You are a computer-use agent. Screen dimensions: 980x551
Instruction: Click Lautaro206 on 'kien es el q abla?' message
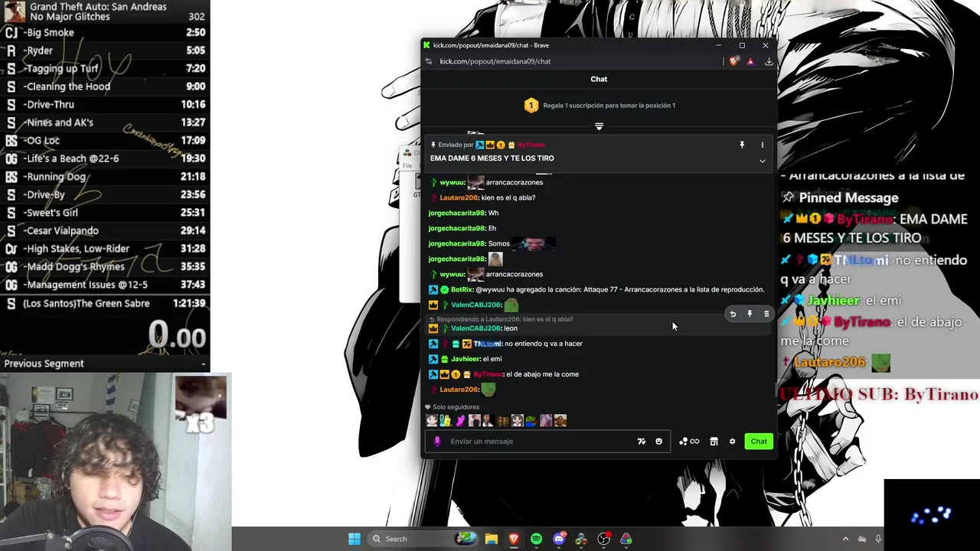(459, 197)
